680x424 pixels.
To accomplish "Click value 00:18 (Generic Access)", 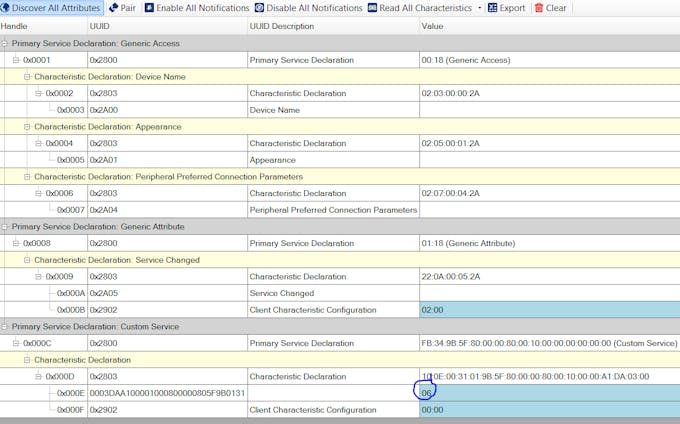I will pyautogui.click(x=466, y=60).
